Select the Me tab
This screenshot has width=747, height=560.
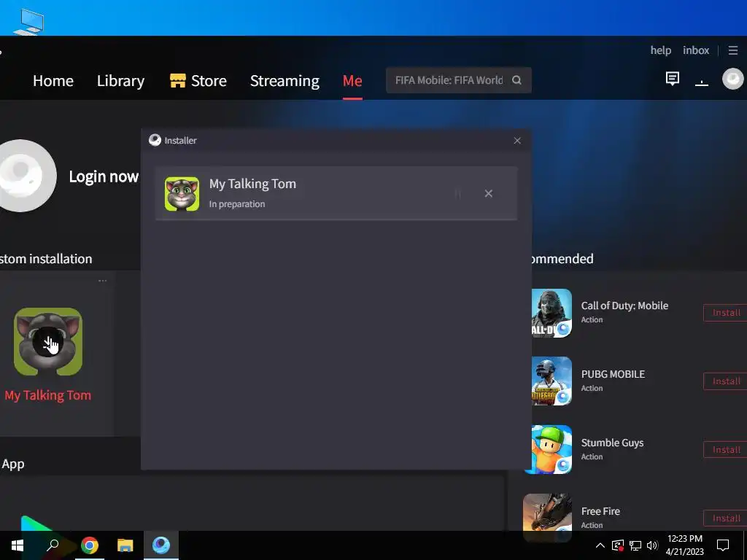pos(352,81)
